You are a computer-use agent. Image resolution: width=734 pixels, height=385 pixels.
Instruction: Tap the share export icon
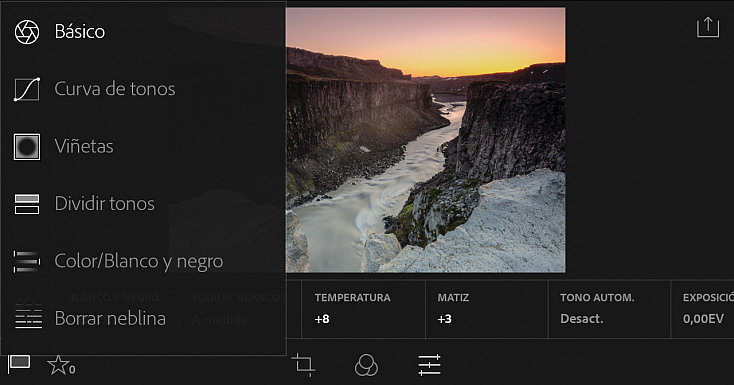[x=707, y=27]
